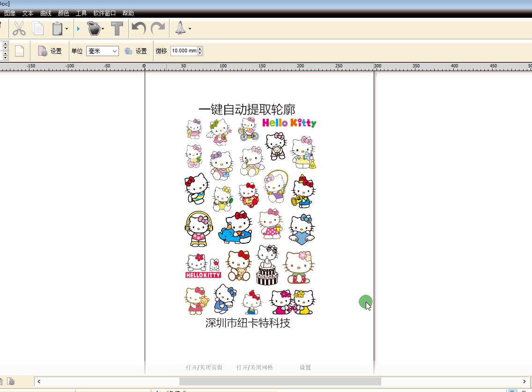Click the Copy pages icon
This screenshot has height=392, width=532.
[38, 29]
